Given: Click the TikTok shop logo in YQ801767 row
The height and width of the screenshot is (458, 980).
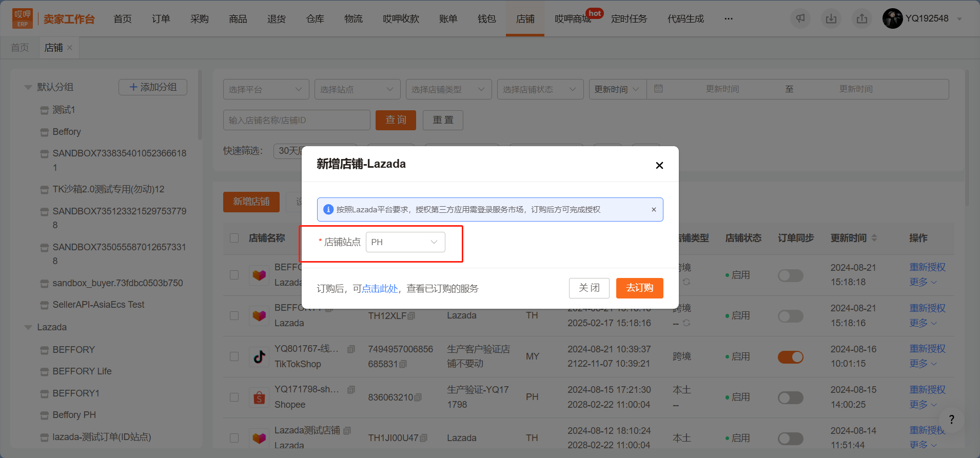Looking at the screenshot, I should pyautogui.click(x=259, y=356).
